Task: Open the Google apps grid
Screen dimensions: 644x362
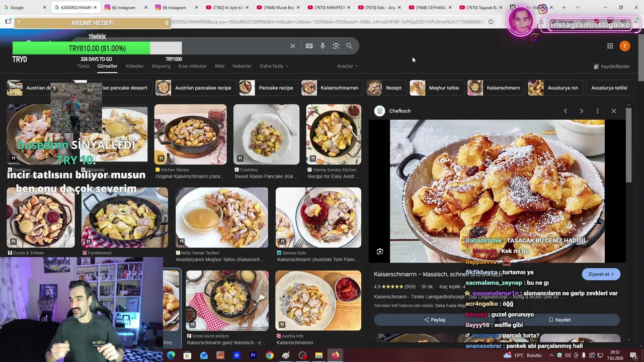Action: (610, 46)
